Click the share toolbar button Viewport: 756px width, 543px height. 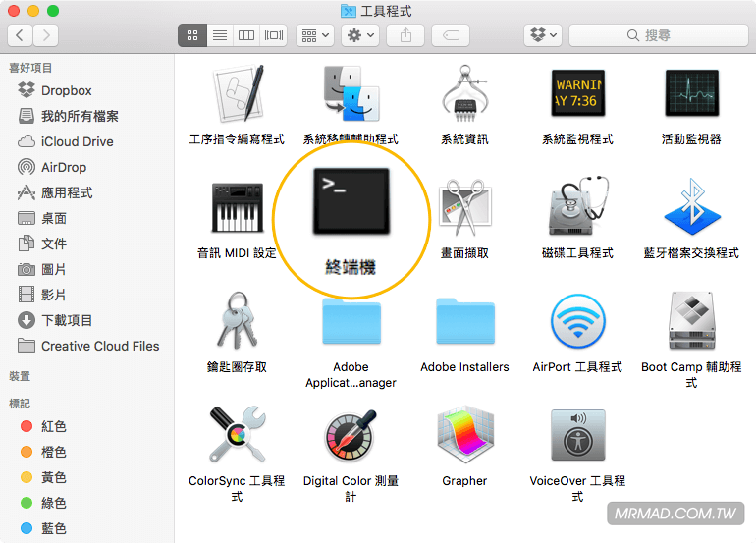pyautogui.click(x=405, y=35)
